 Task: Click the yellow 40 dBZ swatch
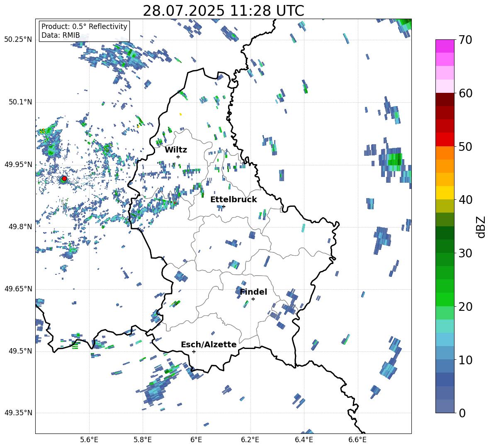(445, 193)
